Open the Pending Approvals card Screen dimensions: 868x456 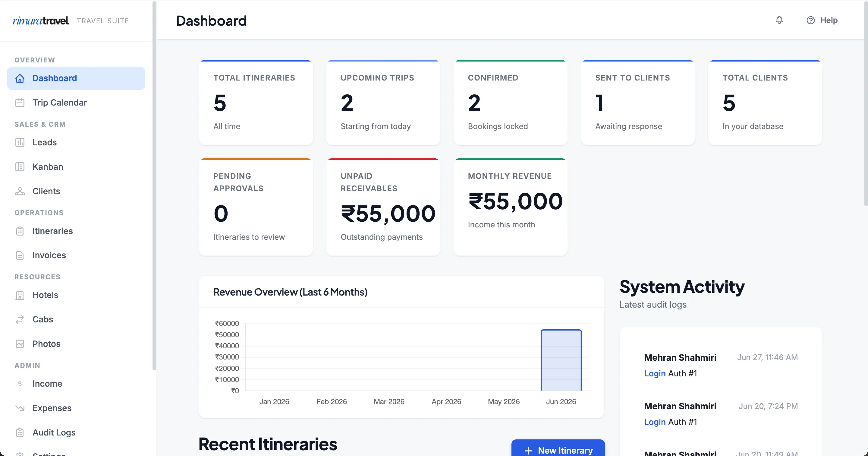pyautogui.click(x=256, y=207)
